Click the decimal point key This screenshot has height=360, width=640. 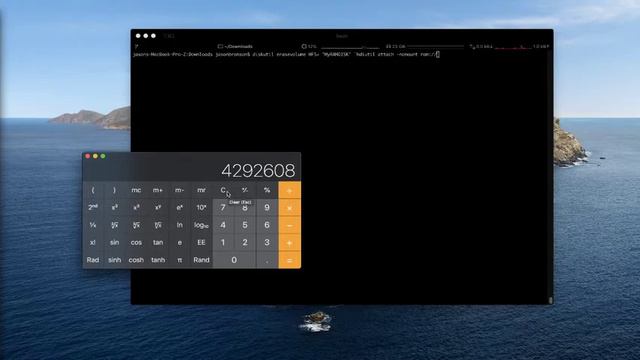pyautogui.click(x=267, y=260)
